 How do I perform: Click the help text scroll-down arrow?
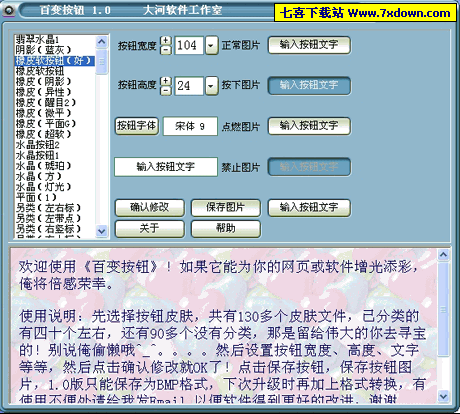pos(443,397)
